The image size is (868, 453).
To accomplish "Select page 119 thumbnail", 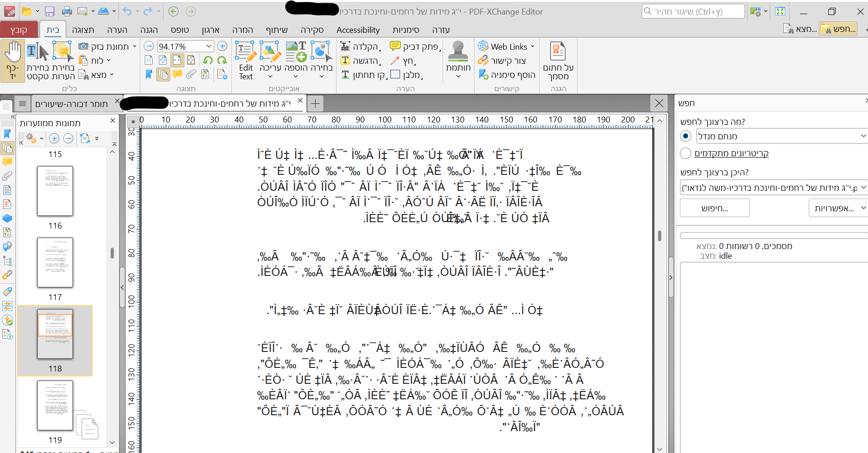I will tap(55, 405).
